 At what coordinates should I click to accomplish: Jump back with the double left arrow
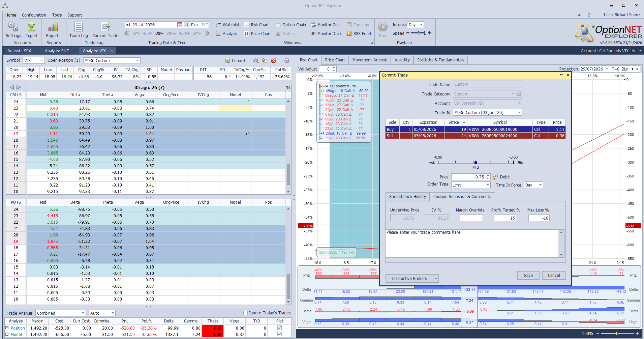tap(127, 33)
